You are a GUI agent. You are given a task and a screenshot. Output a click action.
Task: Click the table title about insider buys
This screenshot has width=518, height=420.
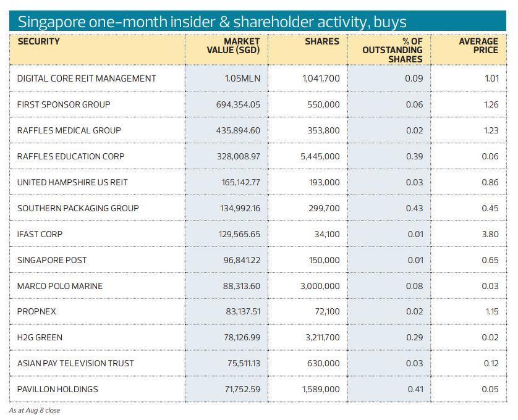coord(211,22)
